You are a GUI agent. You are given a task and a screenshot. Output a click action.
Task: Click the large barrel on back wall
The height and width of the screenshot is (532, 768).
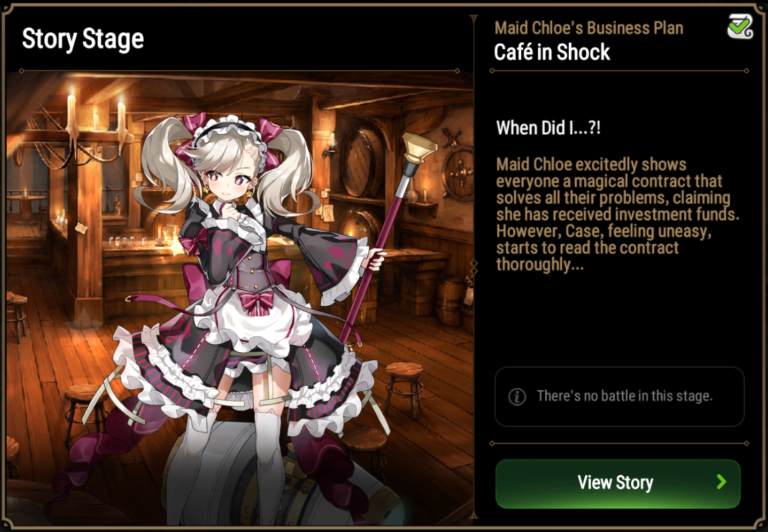[x=363, y=162]
